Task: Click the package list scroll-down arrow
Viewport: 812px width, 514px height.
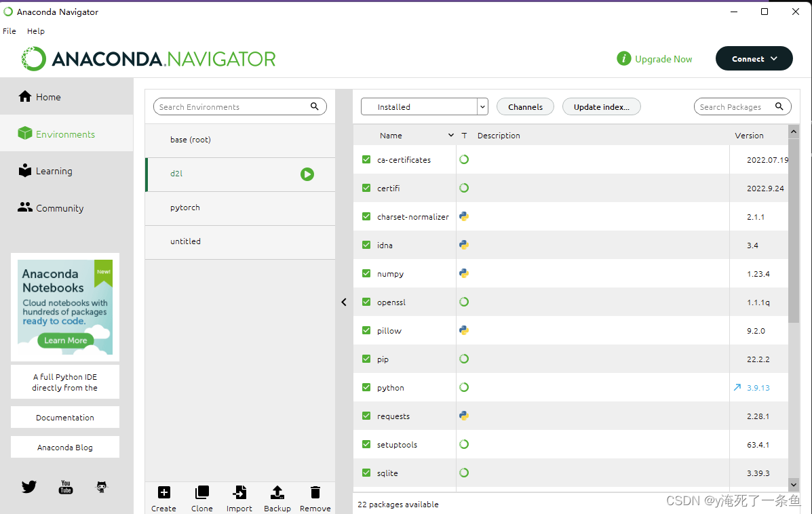Action: (794, 484)
